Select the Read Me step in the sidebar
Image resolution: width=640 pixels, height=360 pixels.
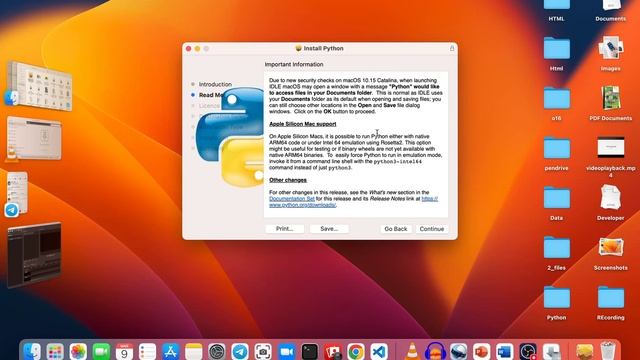[x=211, y=95]
